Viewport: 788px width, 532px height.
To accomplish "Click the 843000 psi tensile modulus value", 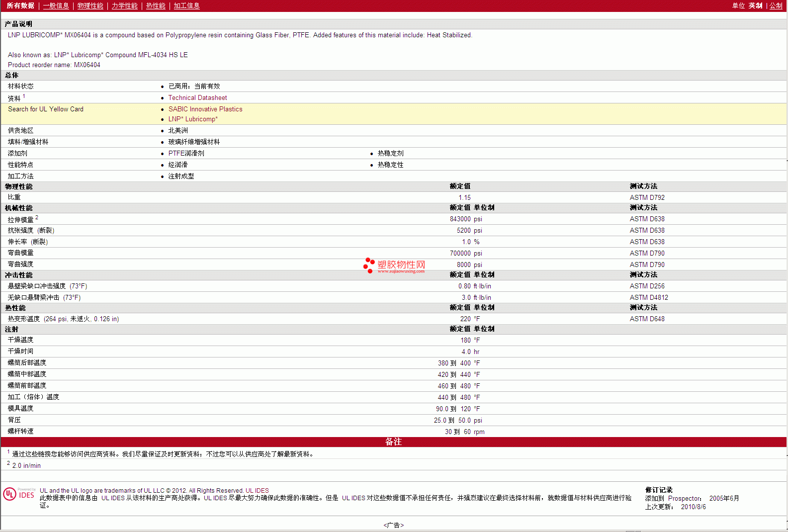I will (466, 219).
